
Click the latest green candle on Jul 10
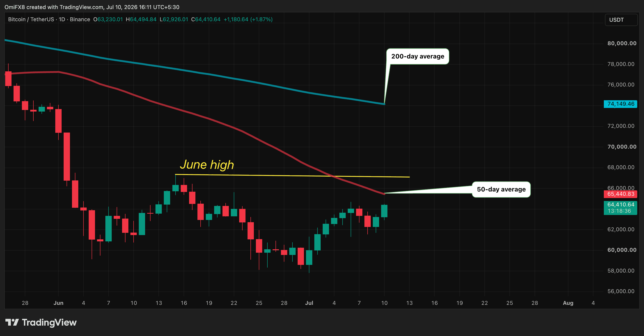(x=384, y=211)
